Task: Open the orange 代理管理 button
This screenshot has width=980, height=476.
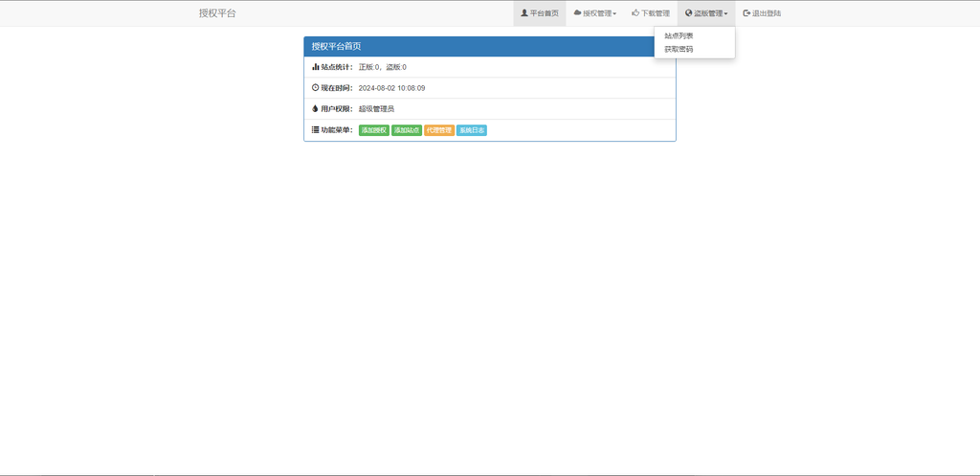Action: [439, 130]
